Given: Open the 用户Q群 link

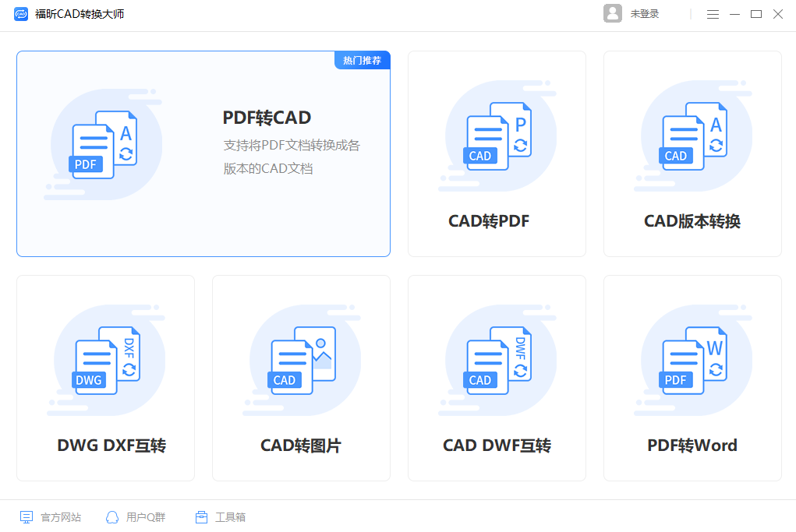Looking at the screenshot, I should (x=136, y=517).
